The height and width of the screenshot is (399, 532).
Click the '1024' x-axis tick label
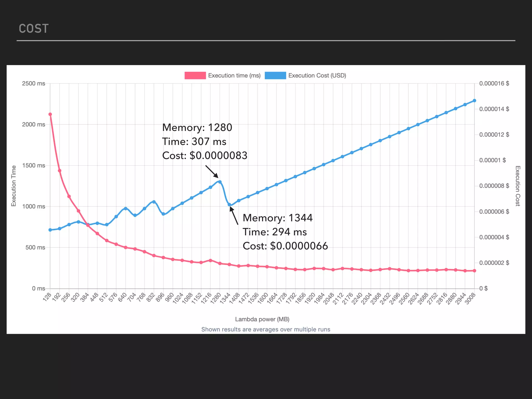click(178, 298)
